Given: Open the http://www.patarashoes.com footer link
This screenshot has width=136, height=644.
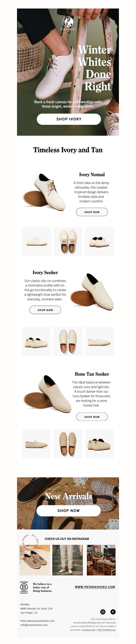Looking at the screenshot, I should click(38, 621).
